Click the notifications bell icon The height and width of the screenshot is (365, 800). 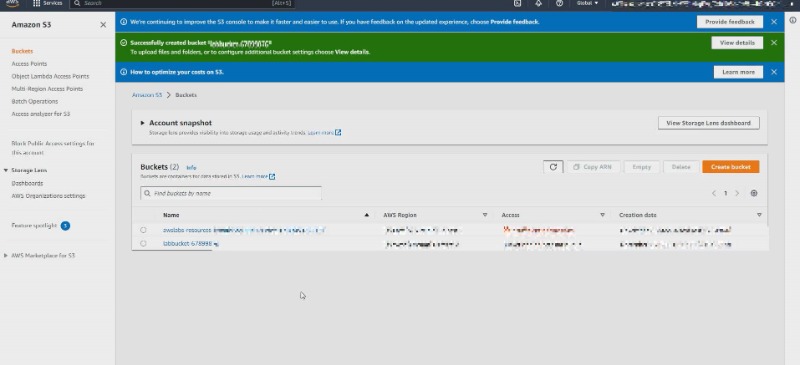(538, 3)
